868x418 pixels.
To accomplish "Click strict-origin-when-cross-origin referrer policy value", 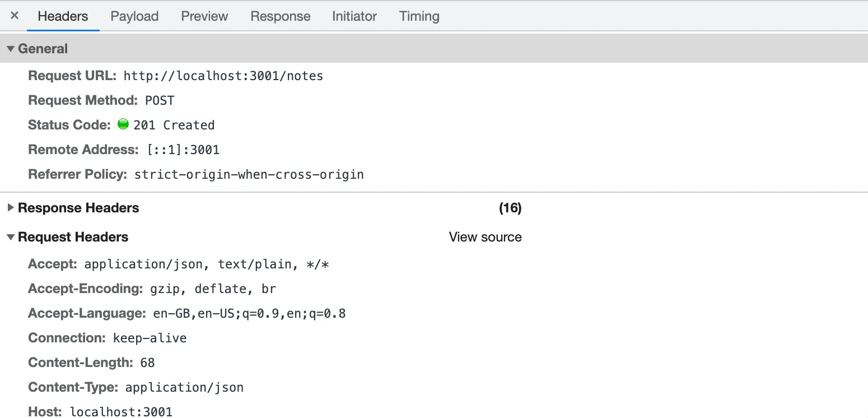I will tap(249, 174).
